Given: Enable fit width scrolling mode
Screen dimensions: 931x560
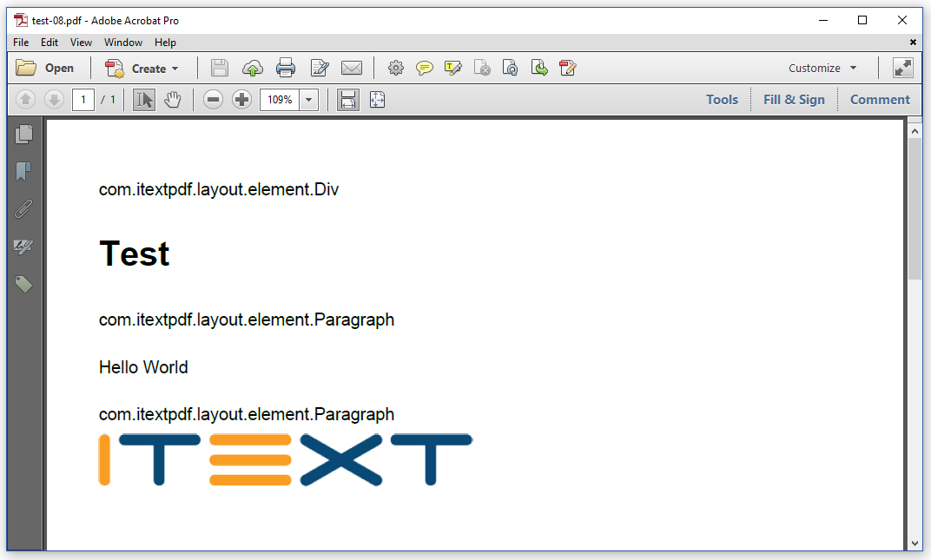Looking at the screenshot, I should coord(348,100).
